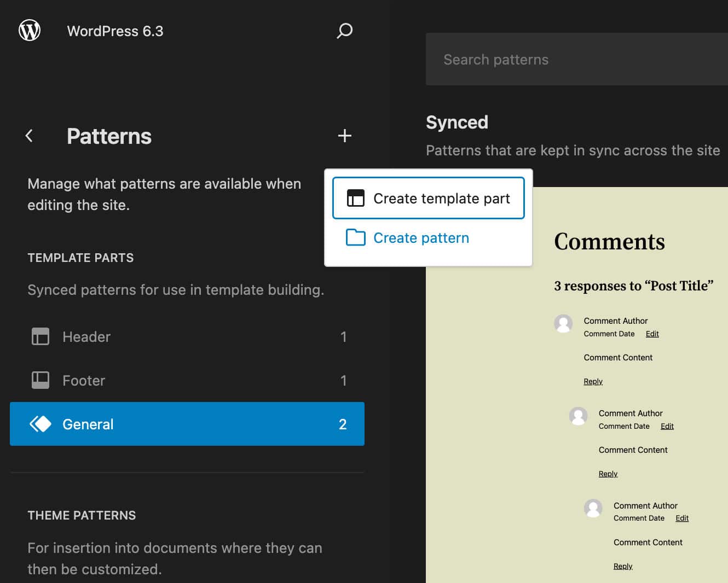Image resolution: width=728 pixels, height=583 pixels.
Task: Select the highlighted General category
Action: [88, 423]
